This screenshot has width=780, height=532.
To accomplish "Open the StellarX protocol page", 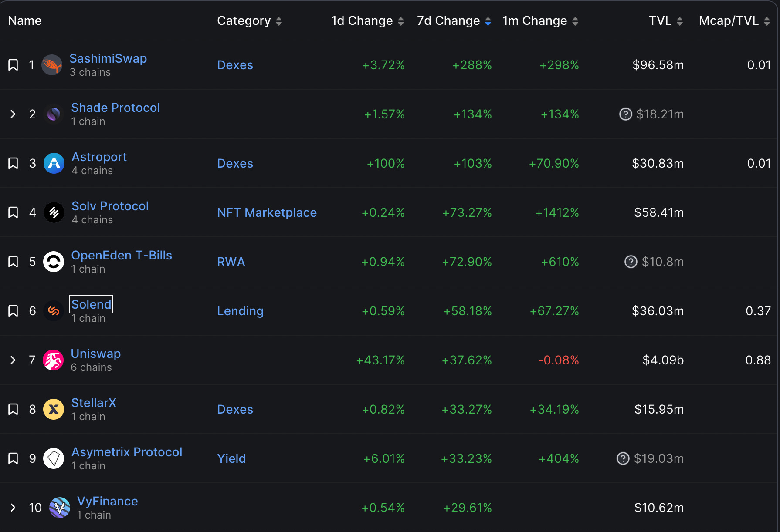I will [94, 403].
